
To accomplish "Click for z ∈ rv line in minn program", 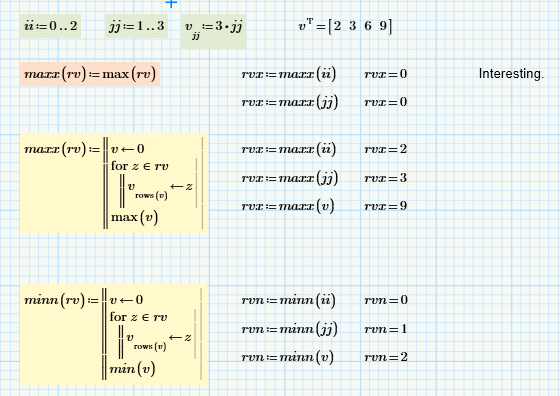I will (138, 317).
